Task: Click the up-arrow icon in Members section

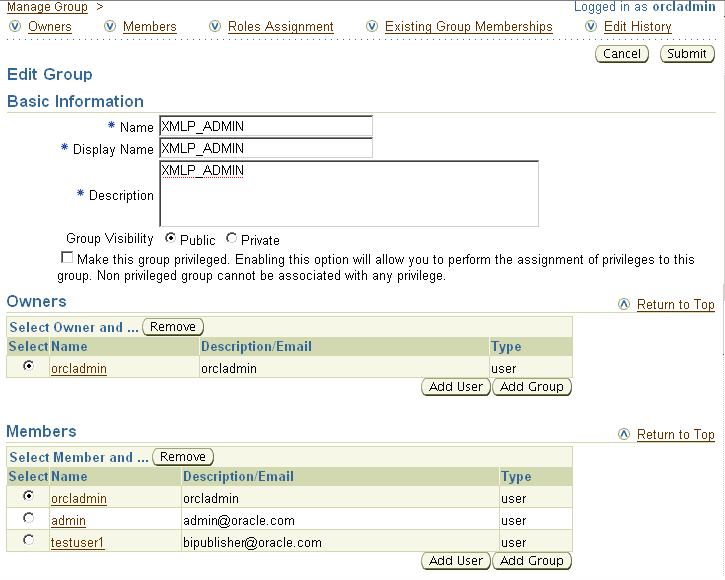Action: point(624,434)
